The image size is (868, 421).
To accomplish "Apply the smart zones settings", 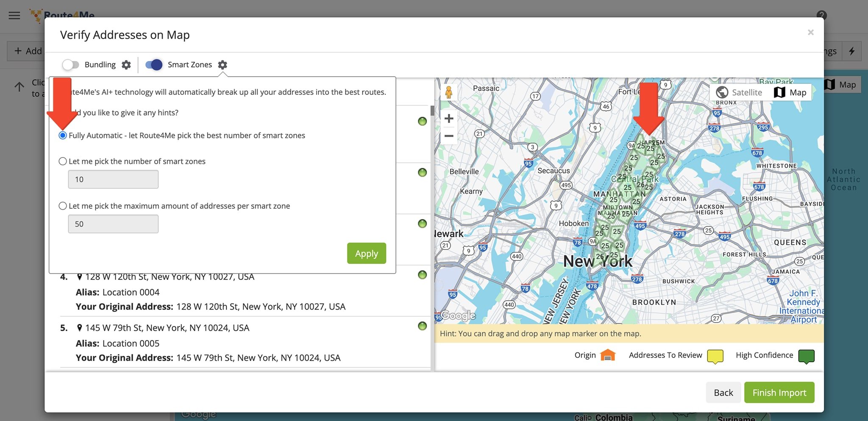I will (x=367, y=253).
